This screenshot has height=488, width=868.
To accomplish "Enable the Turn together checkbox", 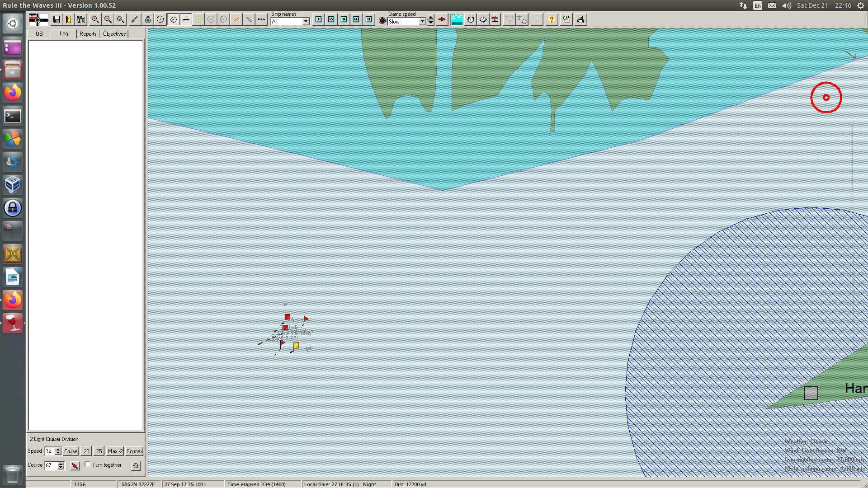I will point(88,465).
